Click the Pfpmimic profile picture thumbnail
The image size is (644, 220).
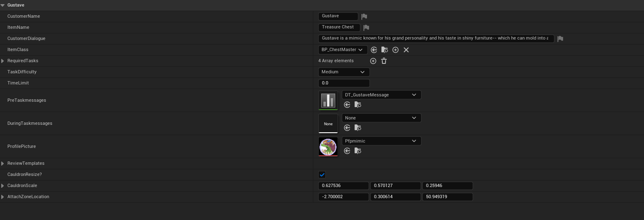pos(328,147)
